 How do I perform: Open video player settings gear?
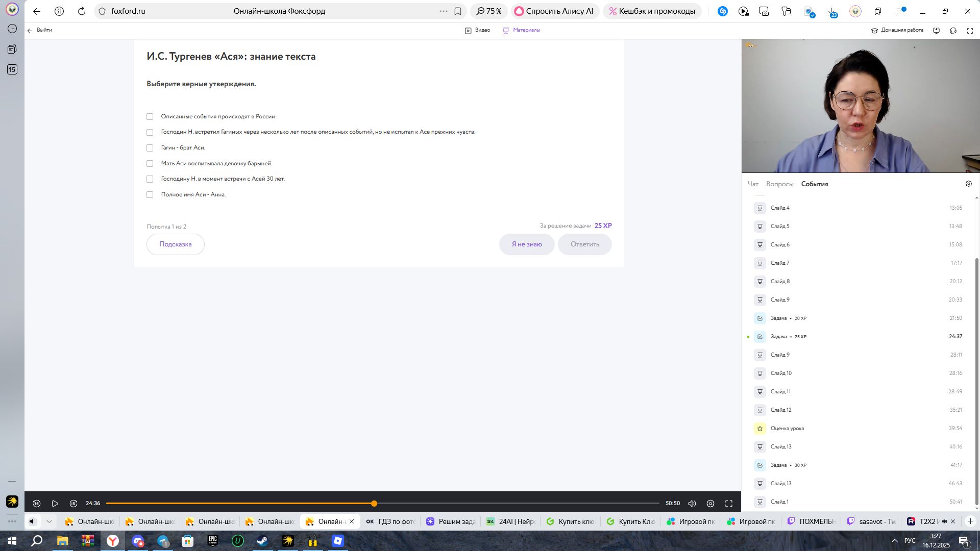click(710, 504)
